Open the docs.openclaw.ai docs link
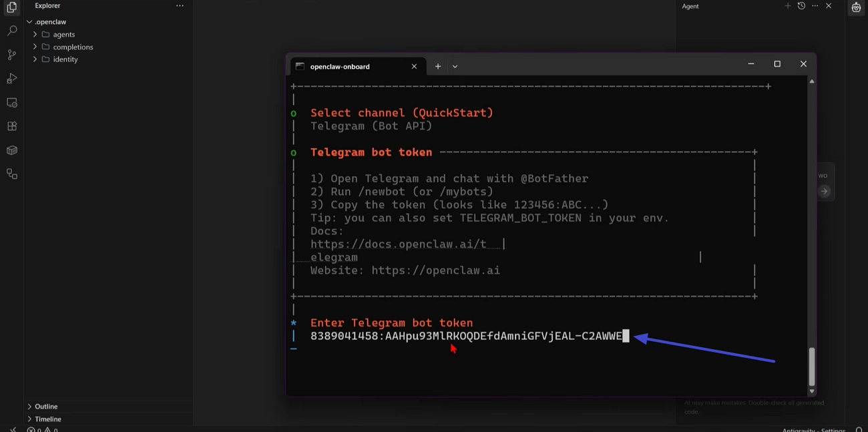The image size is (868, 432). (x=399, y=244)
